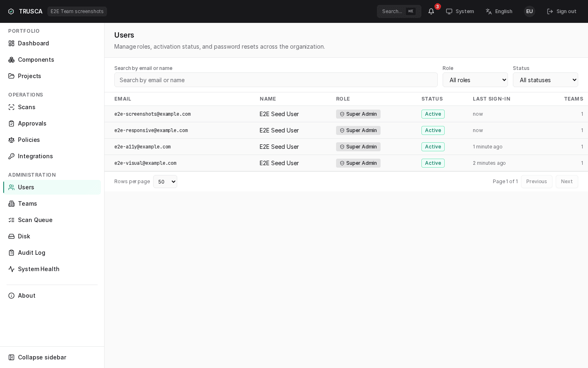
Task: Click the Integrations key icon
Action: point(11,156)
